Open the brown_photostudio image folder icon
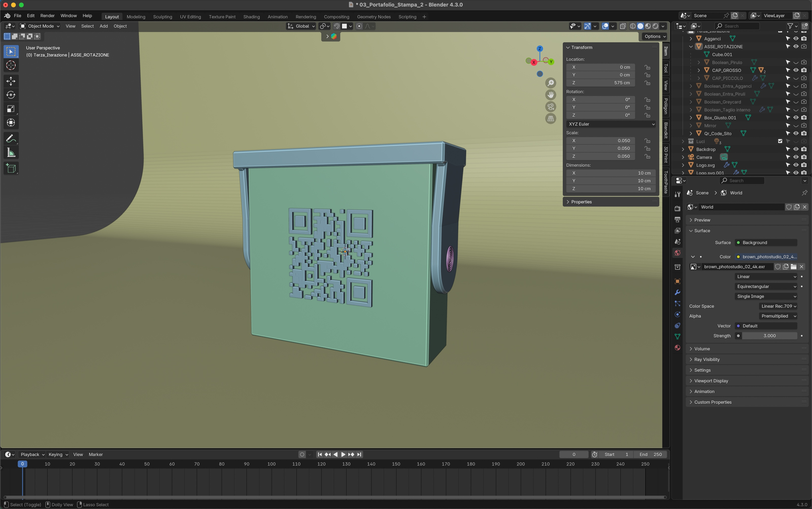 (x=793, y=267)
